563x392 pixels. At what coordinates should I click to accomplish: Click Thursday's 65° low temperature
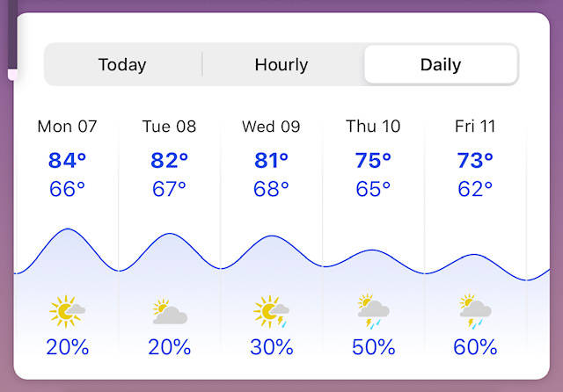pos(373,189)
